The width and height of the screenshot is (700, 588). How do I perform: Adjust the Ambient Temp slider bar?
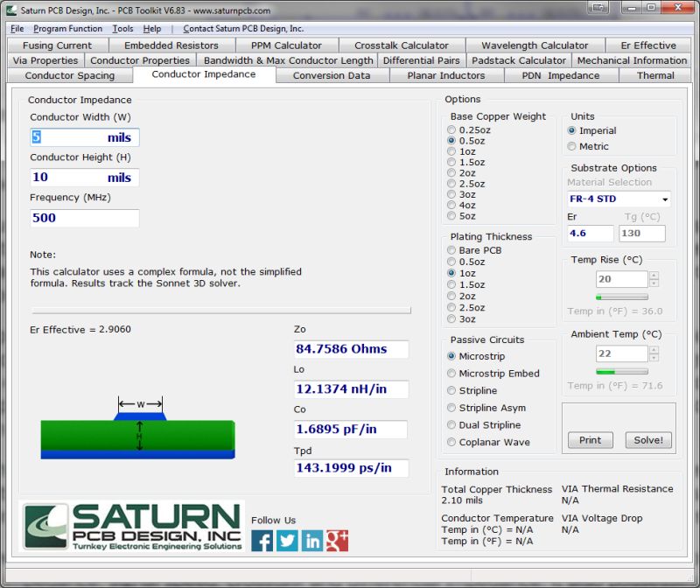point(622,372)
